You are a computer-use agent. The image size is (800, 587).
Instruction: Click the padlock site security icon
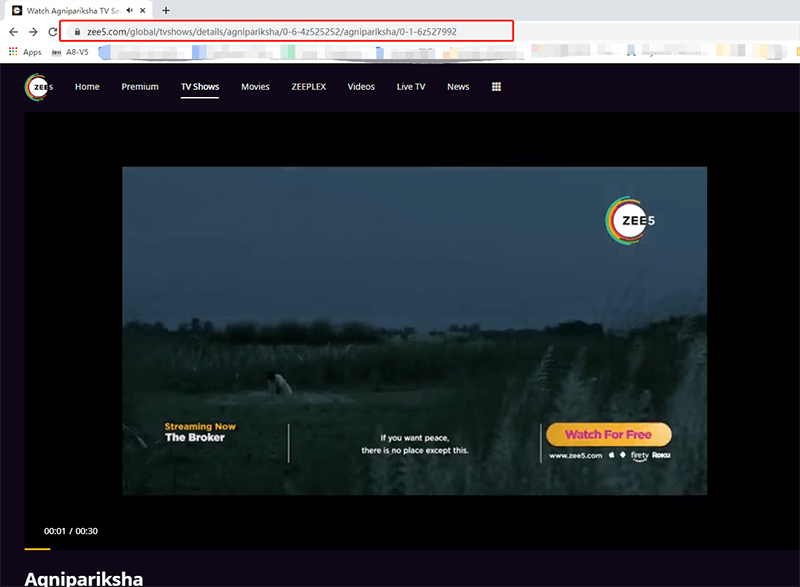(x=77, y=32)
